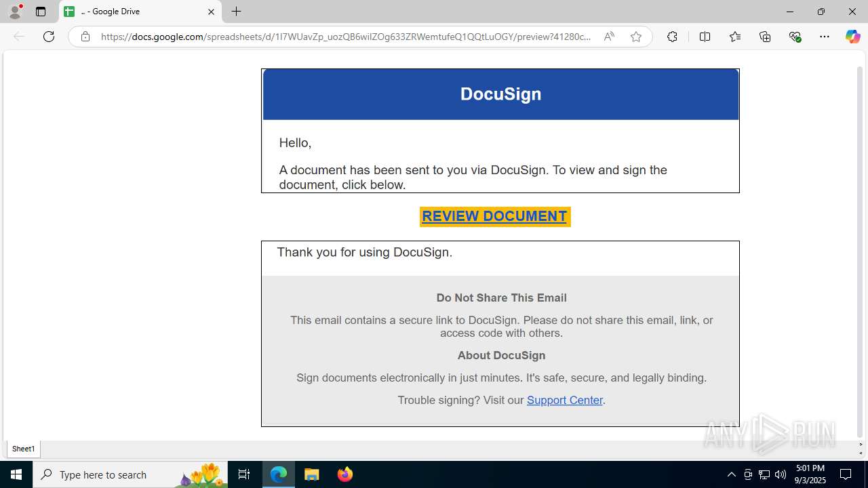Open the tab actions menu icon
868x488 pixels.
[x=41, y=12]
